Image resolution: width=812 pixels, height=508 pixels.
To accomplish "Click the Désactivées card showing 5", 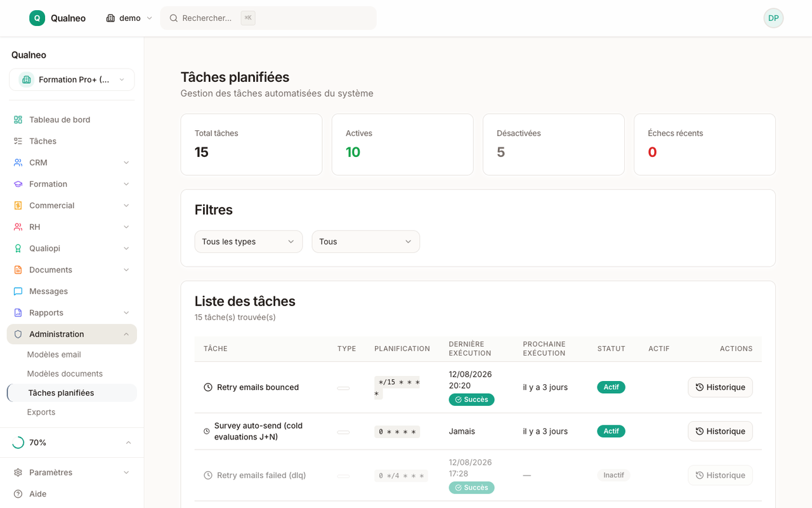I will coord(553,145).
